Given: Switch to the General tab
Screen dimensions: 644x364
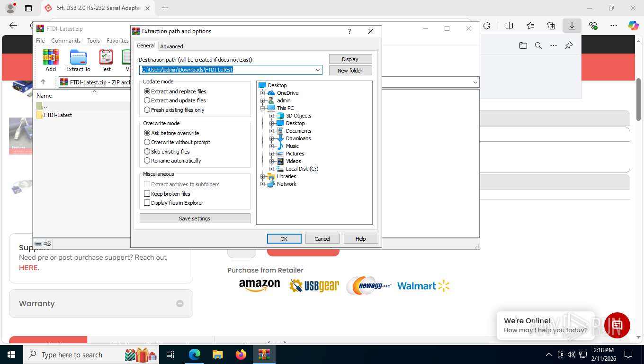Looking at the screenshot, I should (146, 45).
